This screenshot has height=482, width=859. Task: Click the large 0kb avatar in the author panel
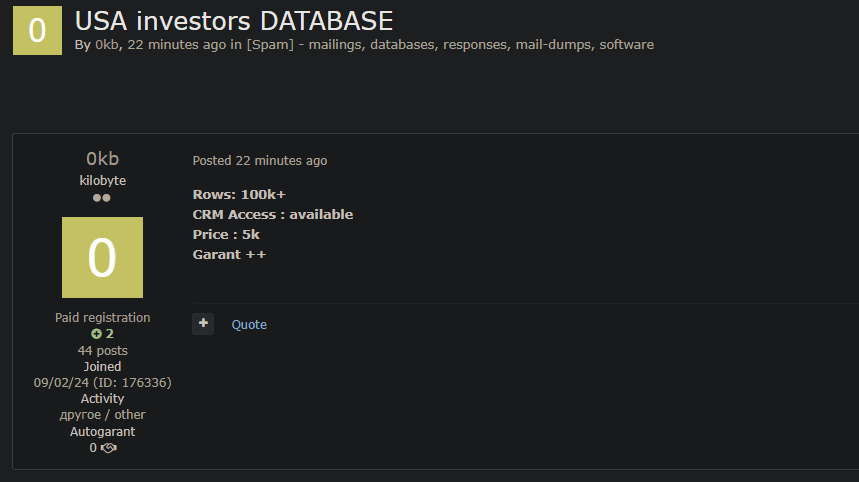[x=102, y=257]
